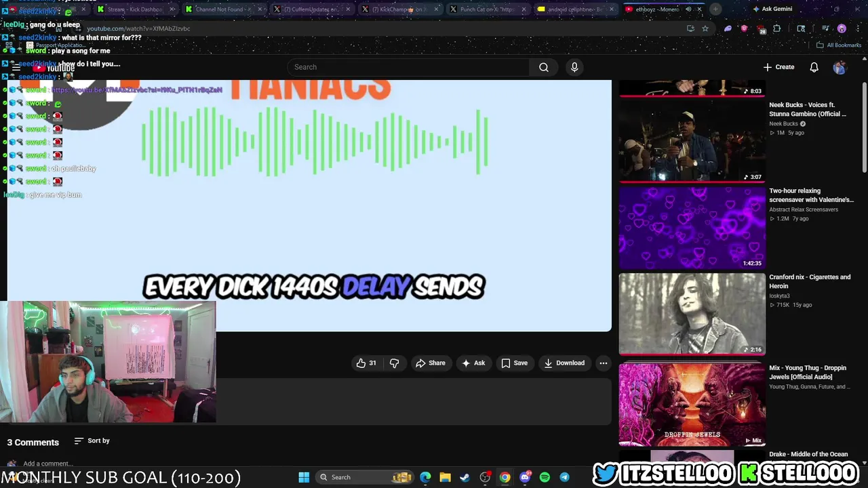Open OBS Studio from taskbar
This screenshot has height=488, width=868.
(485, 477)
